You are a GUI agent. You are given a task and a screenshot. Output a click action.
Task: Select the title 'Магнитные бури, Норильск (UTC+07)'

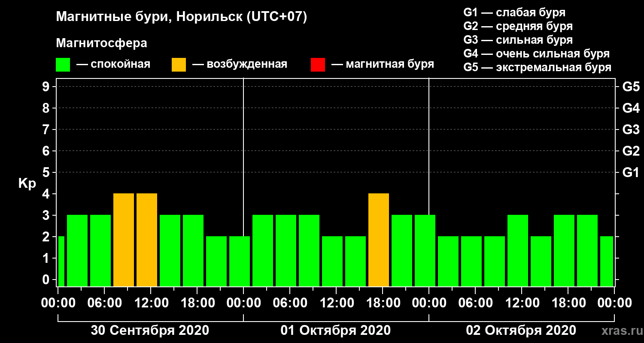[x=182, y=17]
